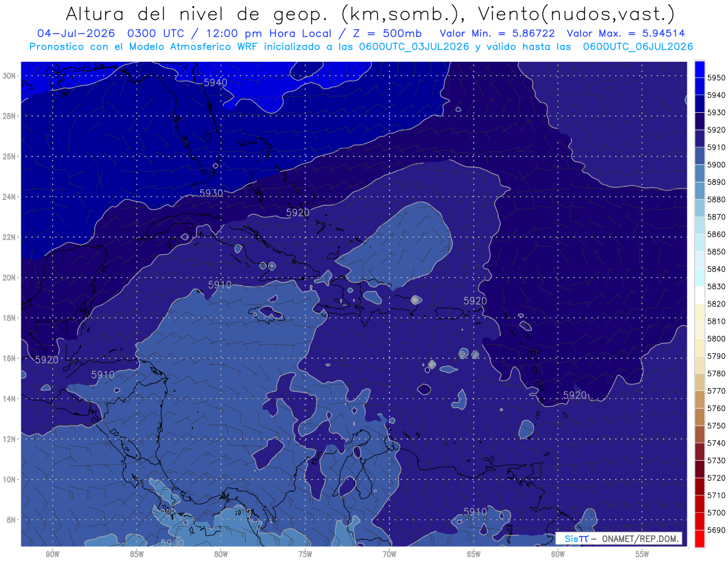Screen dimensions: 728x562
Task: Click the 5890 colorbar label
Action: pyautogui.click(x=716, y=182)
